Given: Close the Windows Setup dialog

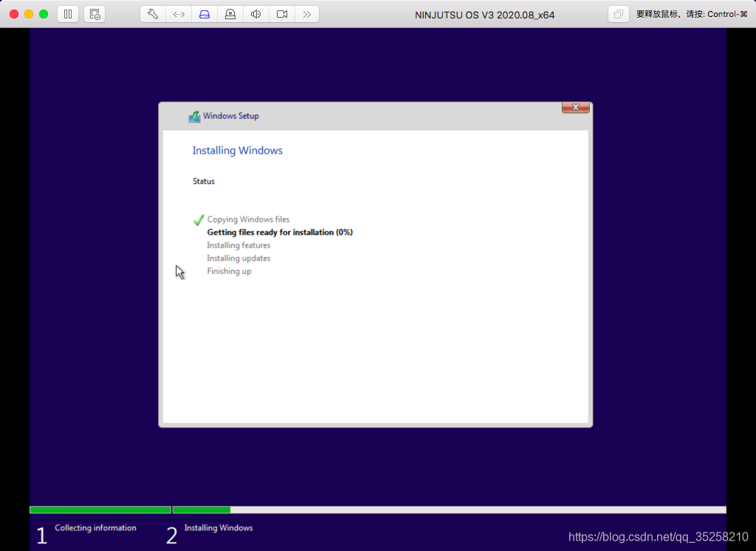Looking at the screenshot, I should point(575,107).
